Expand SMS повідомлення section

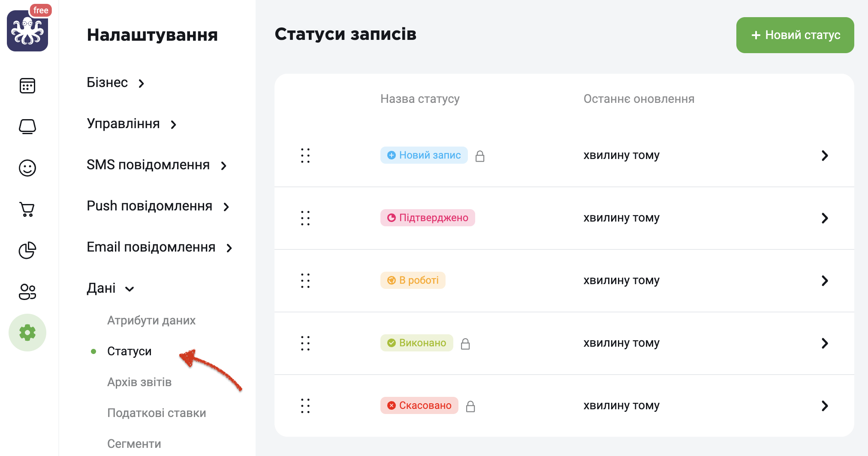(157, 165)
